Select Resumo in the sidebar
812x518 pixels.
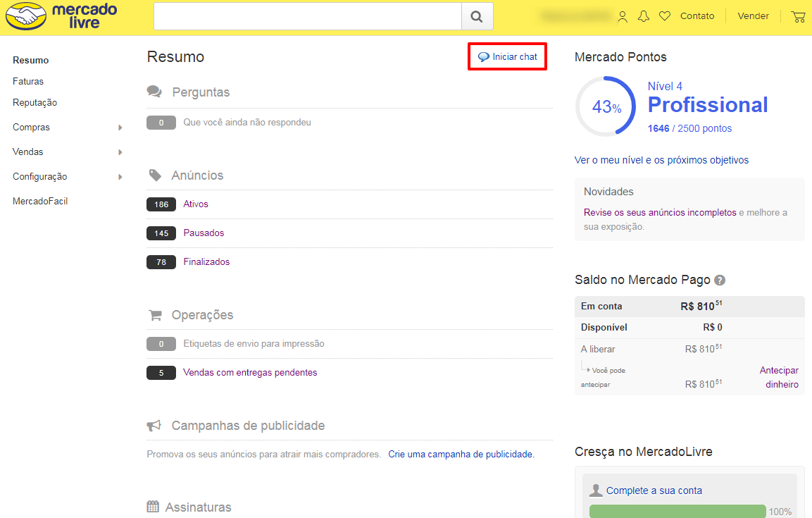coord(30,60)
